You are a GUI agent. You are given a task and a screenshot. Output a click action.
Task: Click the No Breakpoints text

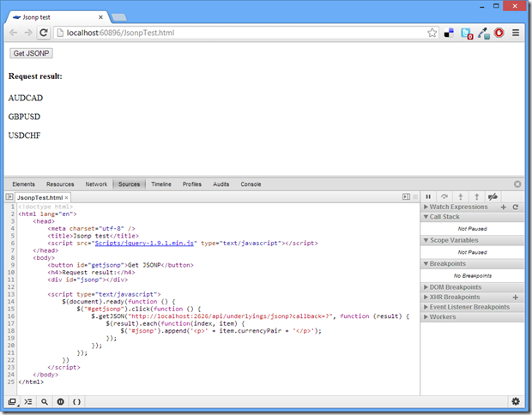[472, 275]
